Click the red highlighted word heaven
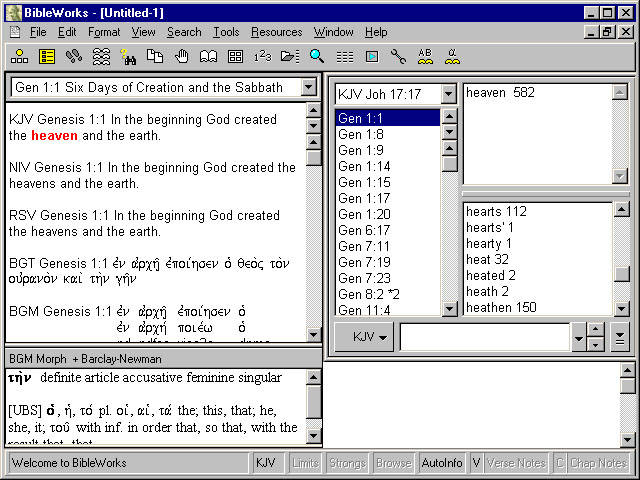 coord(54,136)
